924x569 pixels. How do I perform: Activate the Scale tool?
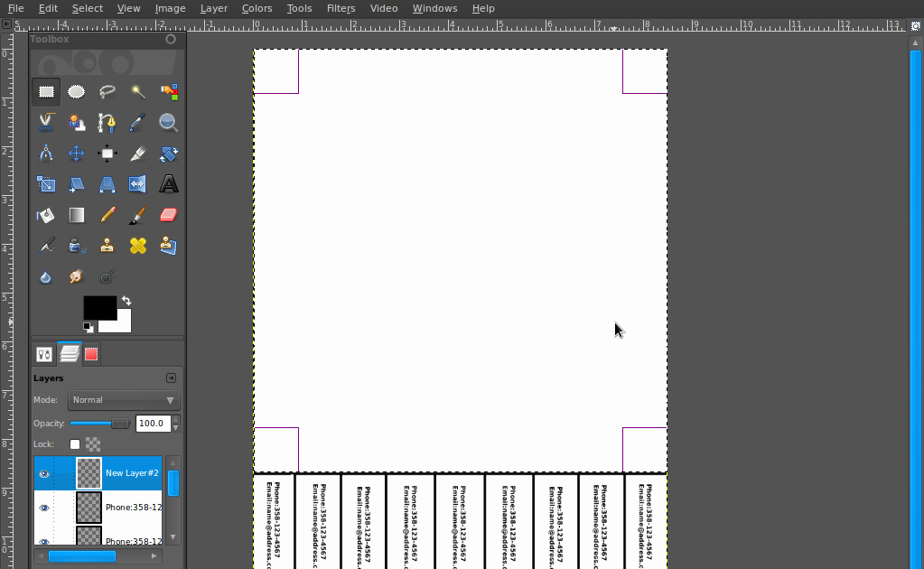point(46,184)
